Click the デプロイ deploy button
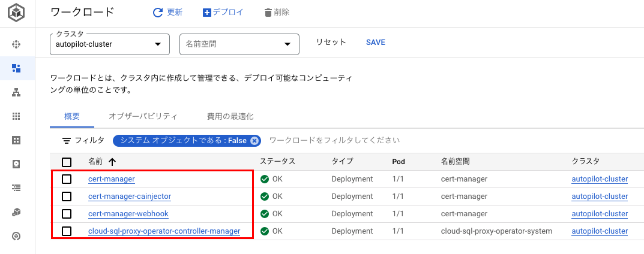The height and width of the screenshot is (254, 644). [223, 13]
